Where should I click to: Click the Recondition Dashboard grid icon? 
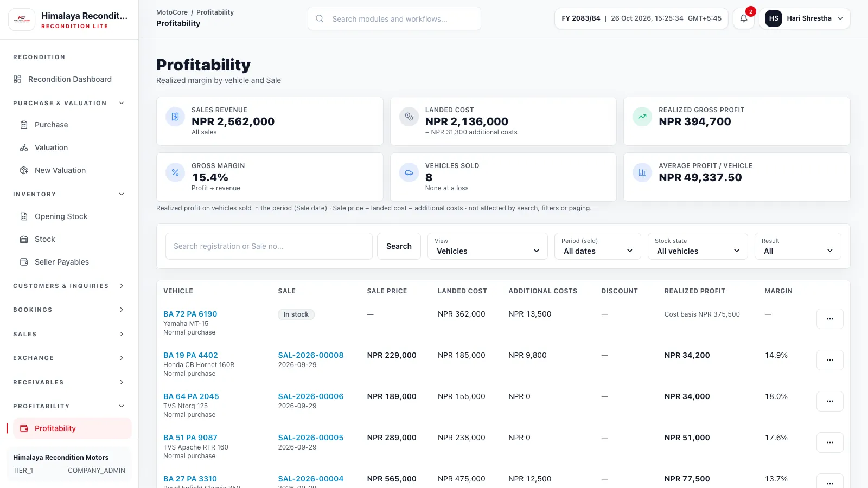point(17,79)
